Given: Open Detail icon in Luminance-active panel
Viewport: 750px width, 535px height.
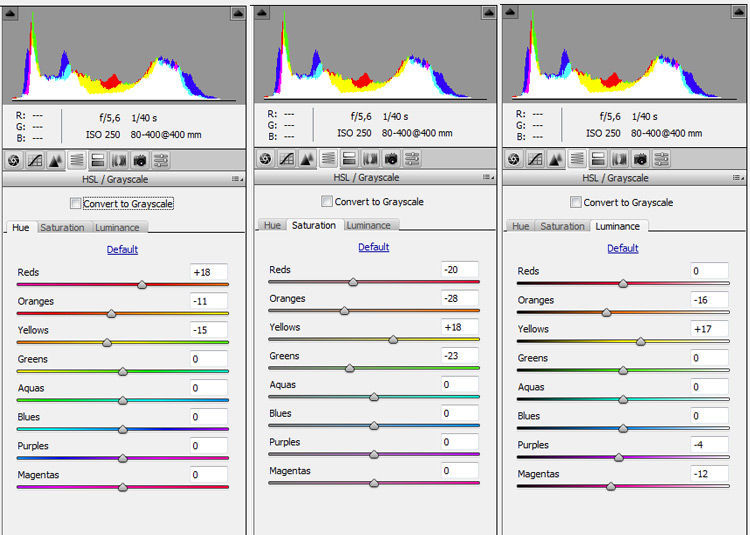Looking at the screenshot, I should pos(556,159).
